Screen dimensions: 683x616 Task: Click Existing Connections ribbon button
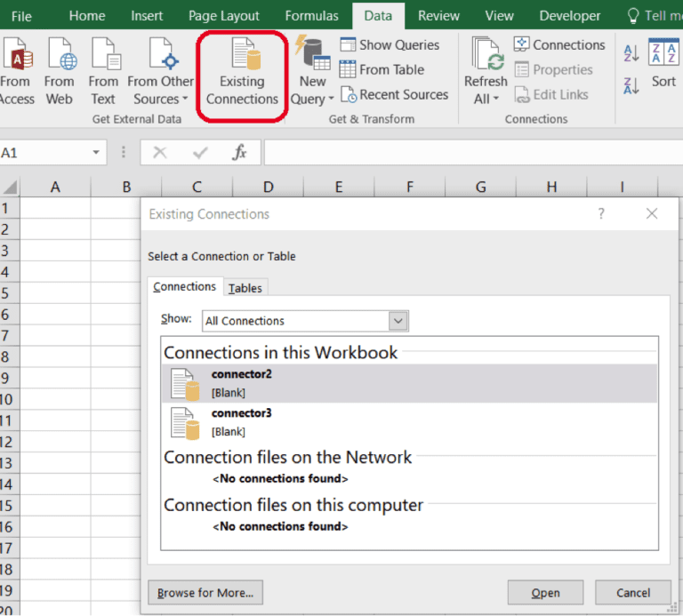(242, 72)
